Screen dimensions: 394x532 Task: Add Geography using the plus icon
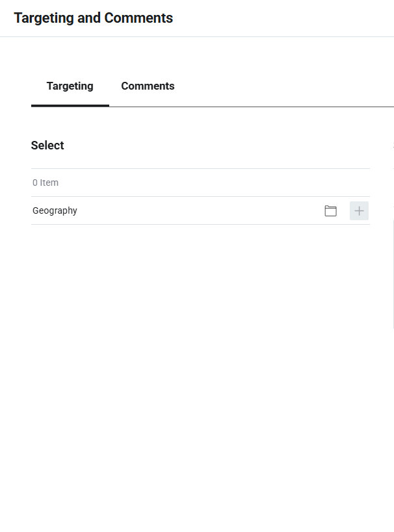click(359, 211)
